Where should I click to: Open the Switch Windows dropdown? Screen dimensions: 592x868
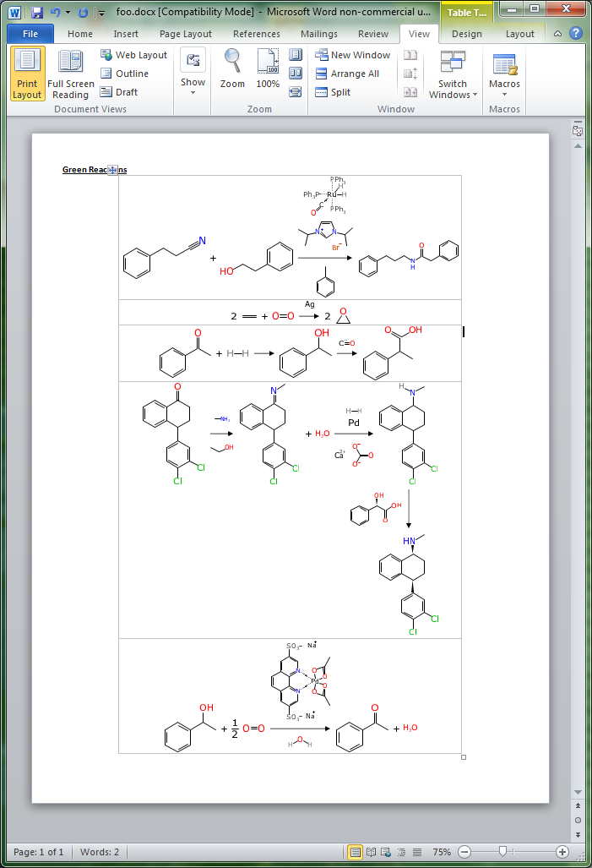coord(453,74)
